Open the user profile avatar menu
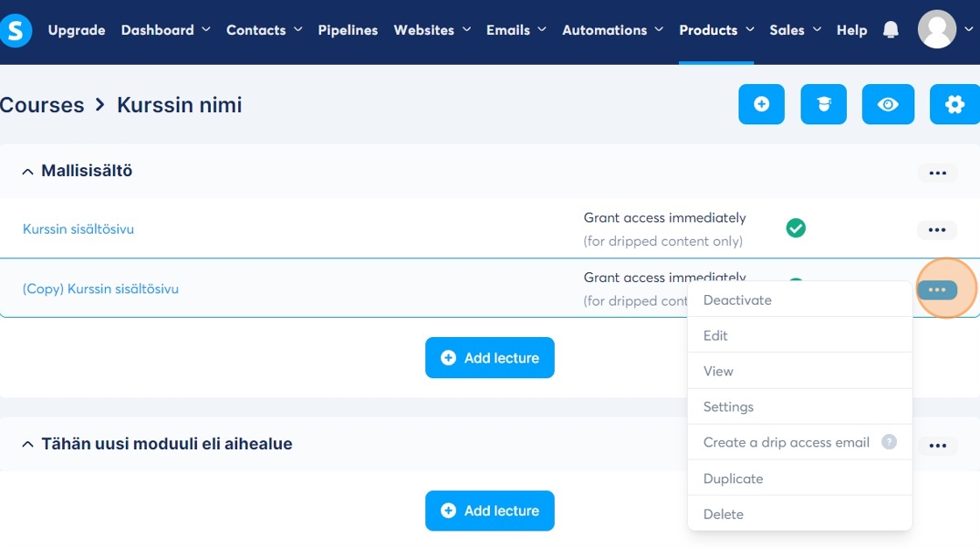Image resolution: width=980 pixels, height=548 pixels. (x=936, y=30)
